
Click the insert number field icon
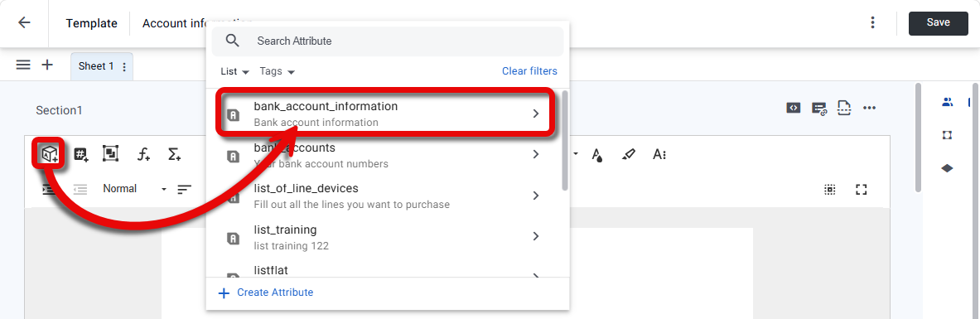[x=81, y=154]
